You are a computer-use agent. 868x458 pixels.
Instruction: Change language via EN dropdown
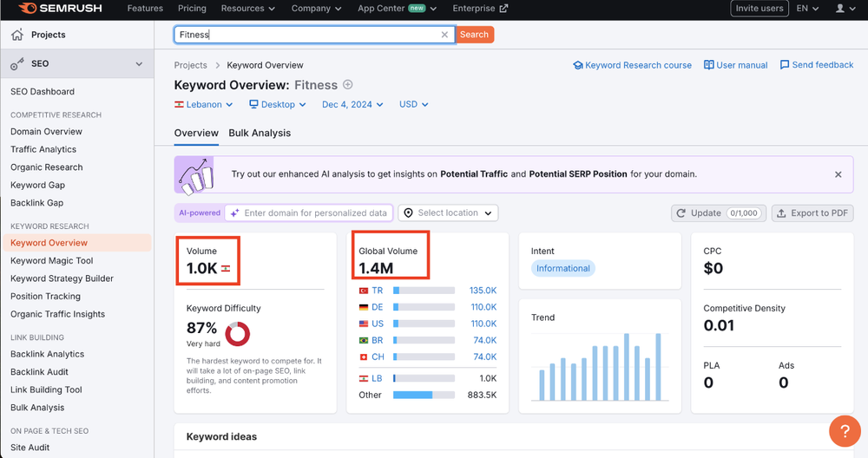point(807,9)
